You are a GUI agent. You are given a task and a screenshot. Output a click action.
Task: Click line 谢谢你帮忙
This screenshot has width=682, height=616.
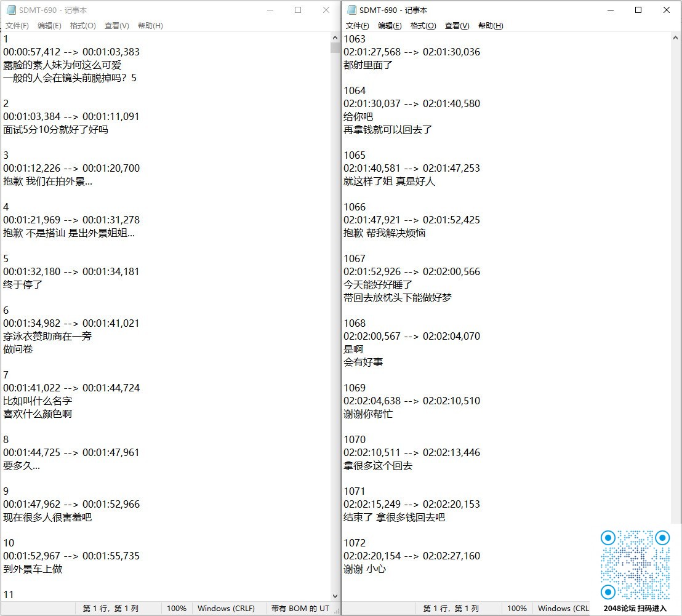pos(368,414)
